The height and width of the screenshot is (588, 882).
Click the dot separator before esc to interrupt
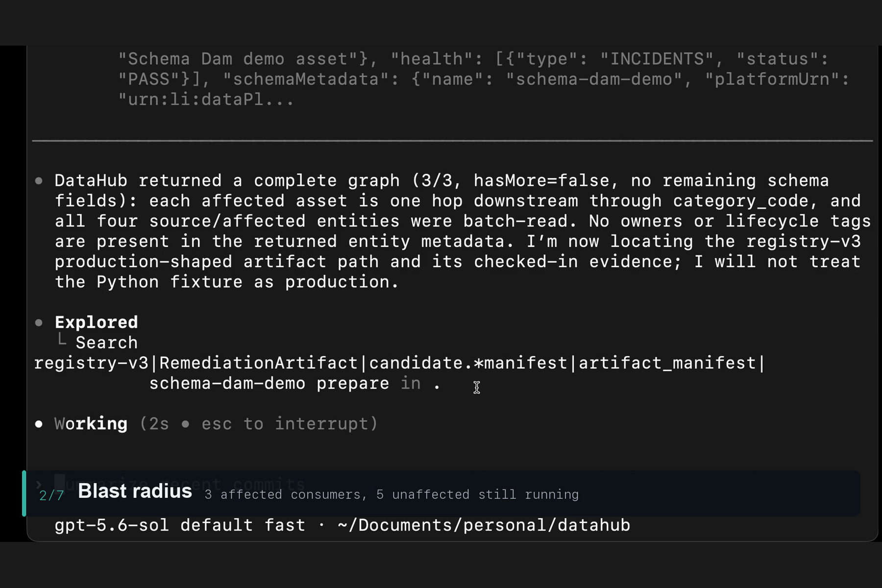coord(185,424)
